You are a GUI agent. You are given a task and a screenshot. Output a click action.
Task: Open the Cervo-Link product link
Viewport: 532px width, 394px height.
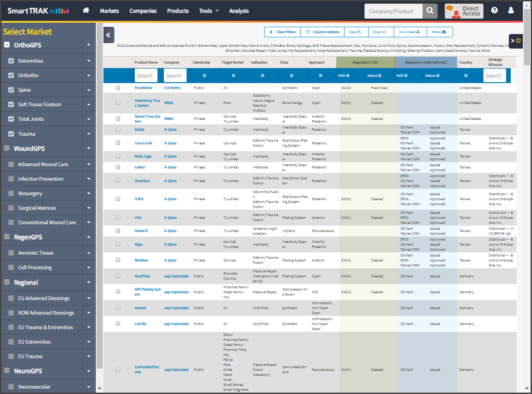143,143
